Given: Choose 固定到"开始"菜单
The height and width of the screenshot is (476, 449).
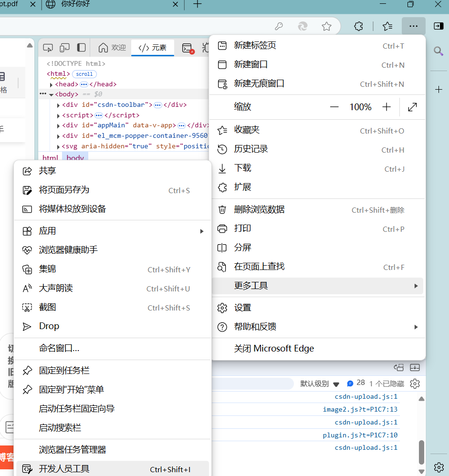Looking at the screenshot, I should pos(113,390).
